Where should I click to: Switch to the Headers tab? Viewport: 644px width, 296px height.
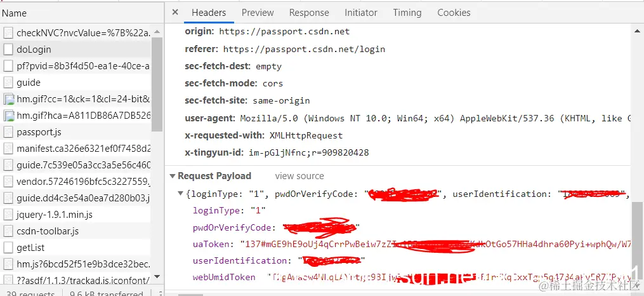coord(209,13)
